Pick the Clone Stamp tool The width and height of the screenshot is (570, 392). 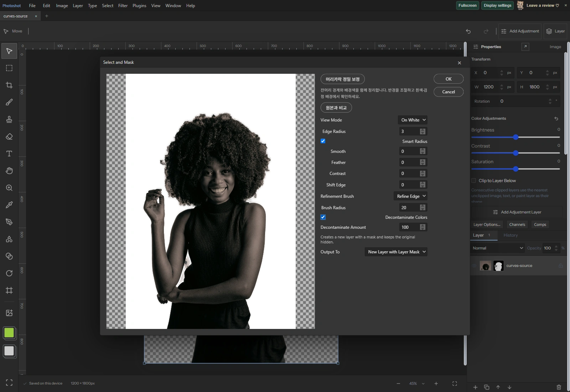point(9,119)
